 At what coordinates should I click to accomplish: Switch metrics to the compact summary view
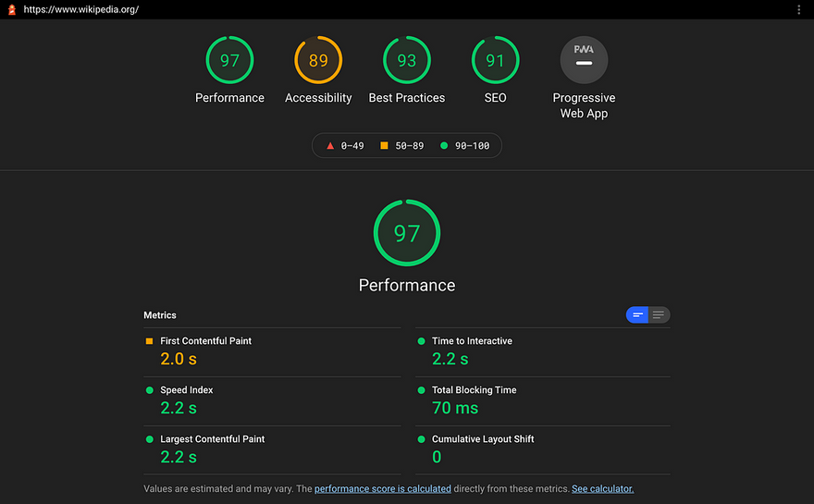coord(637,314)
